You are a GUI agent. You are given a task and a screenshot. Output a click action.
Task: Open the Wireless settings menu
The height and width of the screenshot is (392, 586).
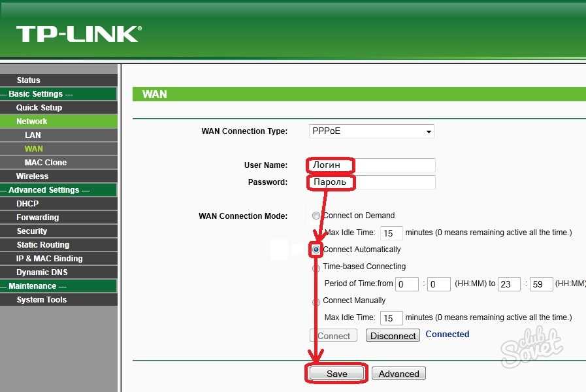(x=59, y=176)
